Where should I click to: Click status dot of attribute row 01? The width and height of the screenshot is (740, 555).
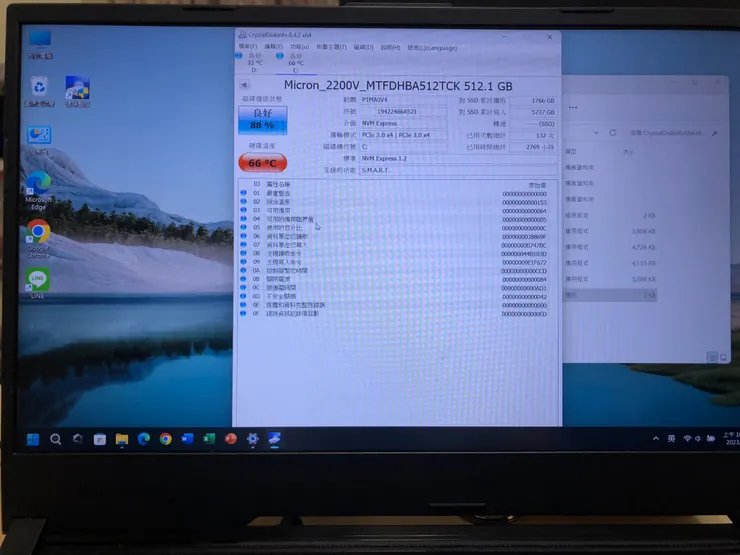tap(244, 193)
